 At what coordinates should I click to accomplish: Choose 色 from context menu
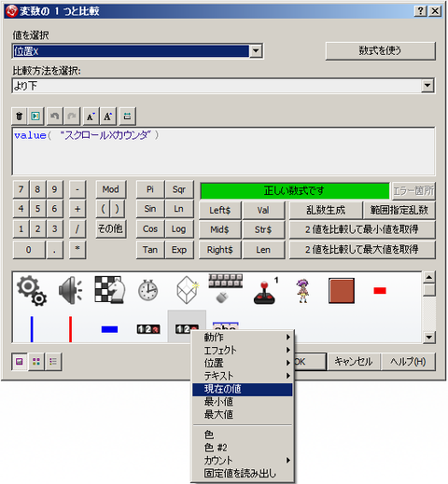(x=243, y=435)
